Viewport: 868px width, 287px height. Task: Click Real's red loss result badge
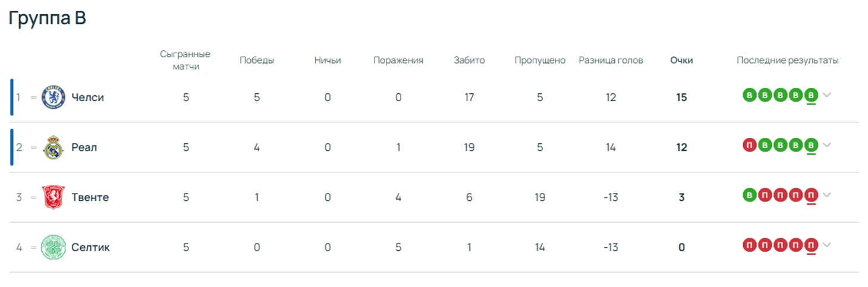click(x=750, y=145)
